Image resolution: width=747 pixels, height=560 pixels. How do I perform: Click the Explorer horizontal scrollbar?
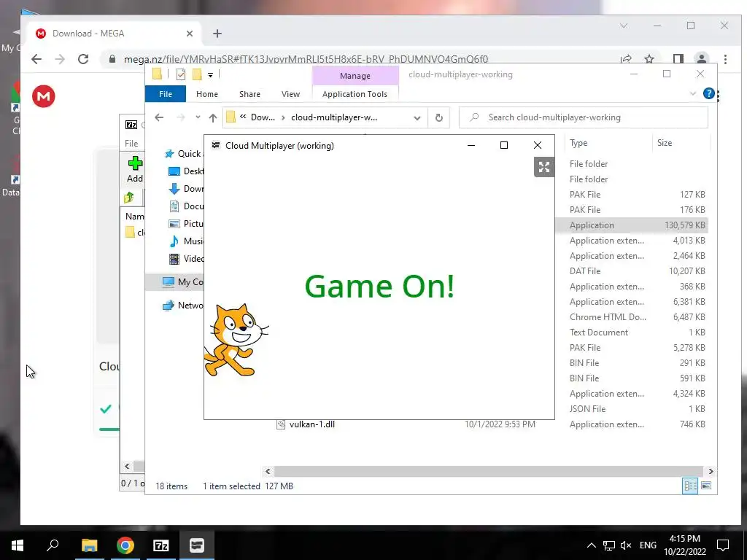pyautogui.click(x=489, y=471)
